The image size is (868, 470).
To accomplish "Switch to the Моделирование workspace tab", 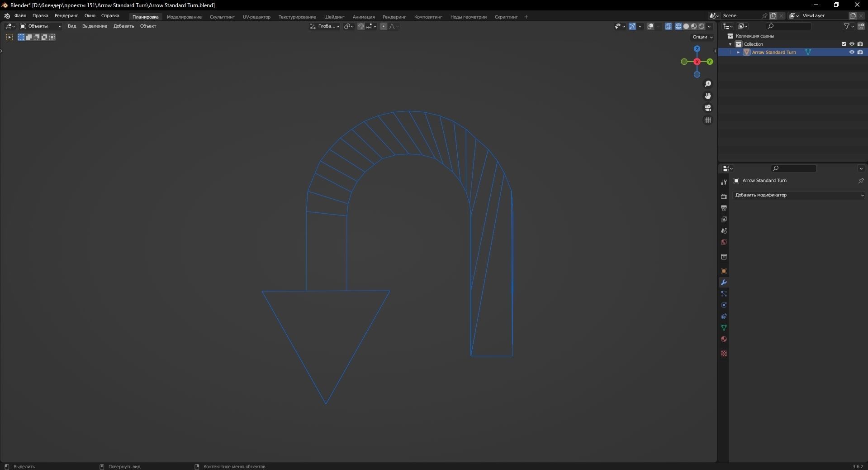I will click(x=184, y=17).
